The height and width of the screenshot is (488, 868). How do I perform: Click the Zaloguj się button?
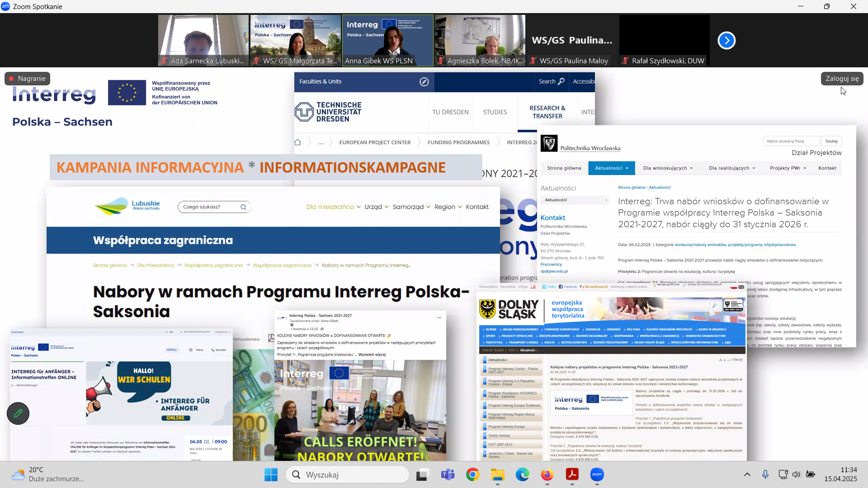pyautogui.click(x=842, y=79)
